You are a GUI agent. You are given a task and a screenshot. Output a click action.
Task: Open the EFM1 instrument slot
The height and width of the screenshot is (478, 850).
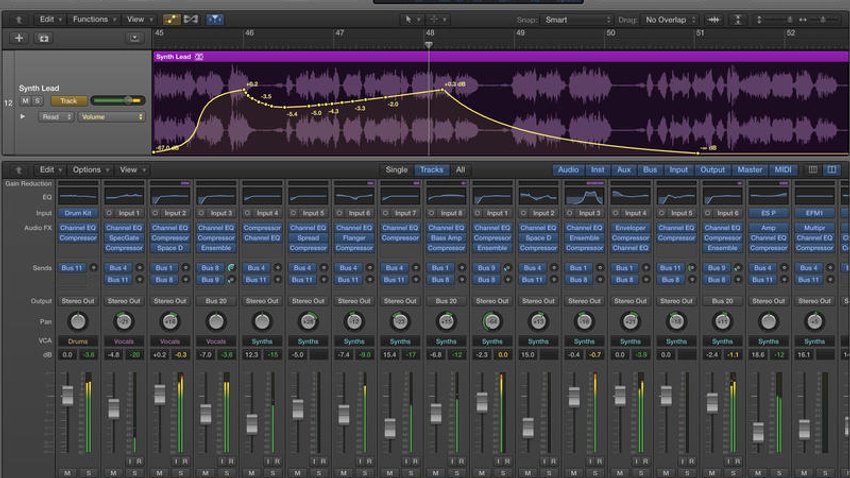point(815,213)
